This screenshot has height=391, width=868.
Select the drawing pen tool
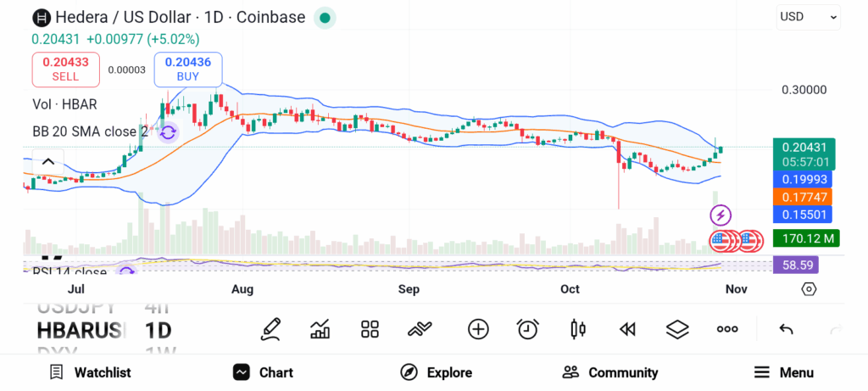pyautogui.click(x=271, y=329)
